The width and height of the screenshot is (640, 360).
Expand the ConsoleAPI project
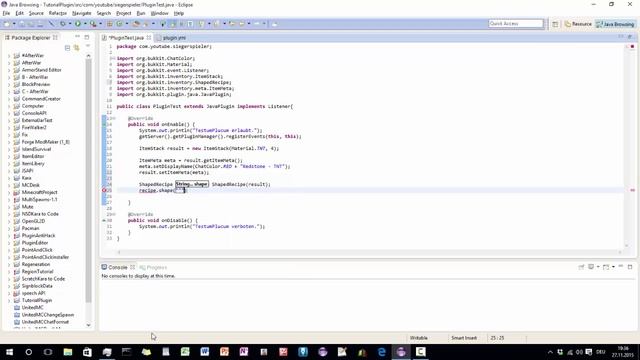(x=9, y=113)
